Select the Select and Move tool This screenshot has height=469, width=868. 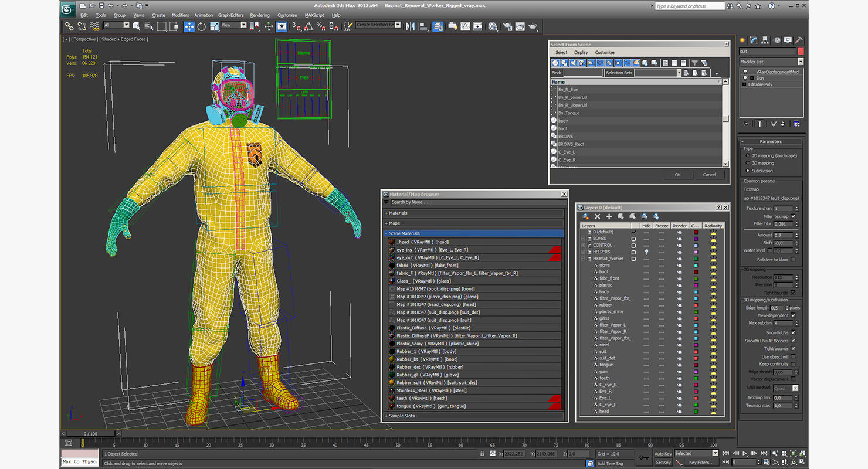click(189, 26)
